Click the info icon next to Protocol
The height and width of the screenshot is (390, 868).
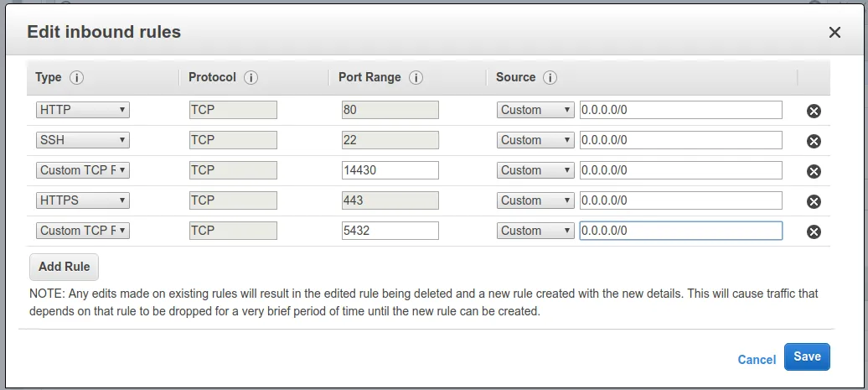251,77
